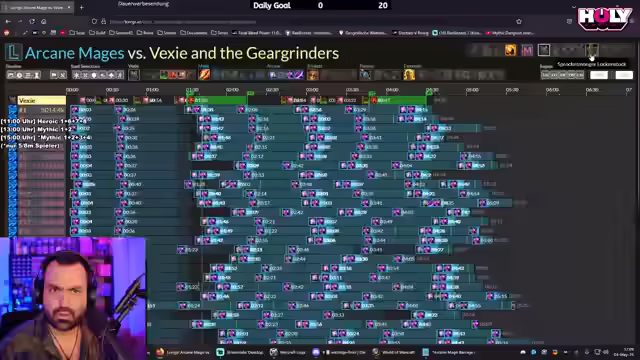The image size is (640, 360).
Task: Select the yellow Vexie boss row label
Action: 41,100
